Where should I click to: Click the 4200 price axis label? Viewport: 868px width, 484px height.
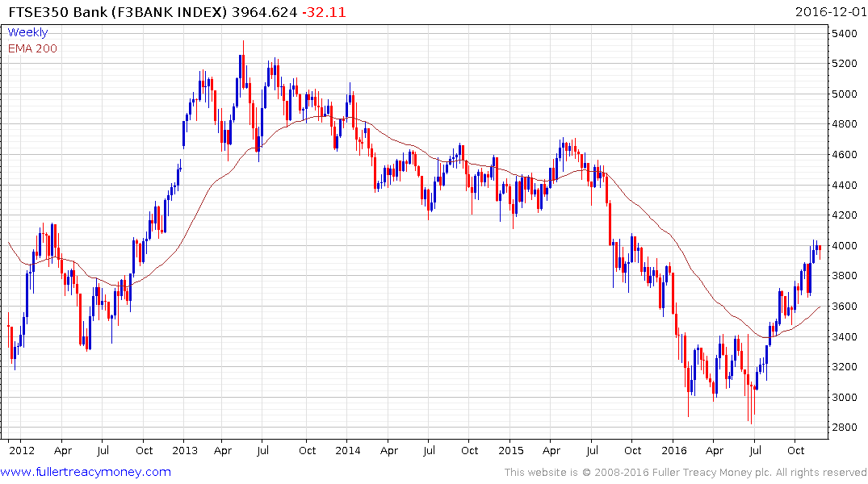point(845,215)
